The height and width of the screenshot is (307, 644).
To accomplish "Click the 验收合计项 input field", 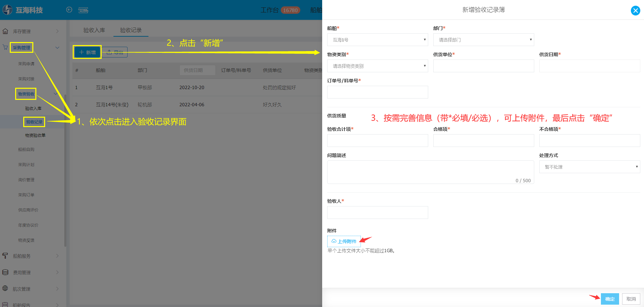I will (x=377, y=141).
